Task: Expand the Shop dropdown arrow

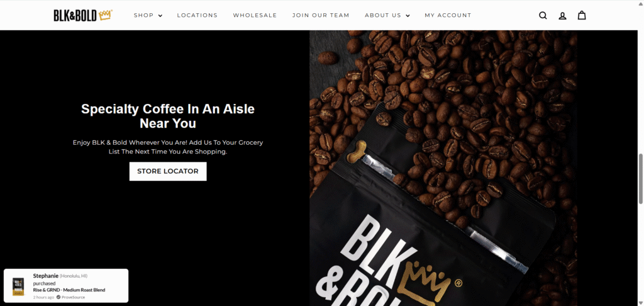Action: point(160,16)
